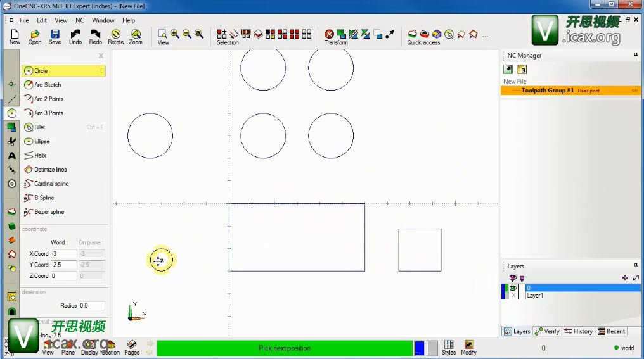Toggle visibility eye of layer 0
Screen dimensions: 644x359
pos(513,288)
